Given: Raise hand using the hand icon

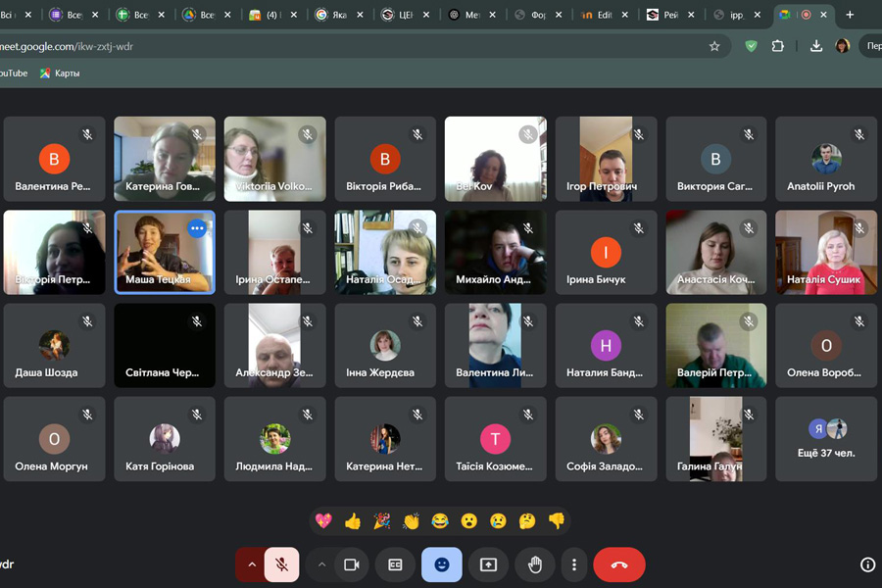Looking at the screenshot, I should [x=534, y=564].
